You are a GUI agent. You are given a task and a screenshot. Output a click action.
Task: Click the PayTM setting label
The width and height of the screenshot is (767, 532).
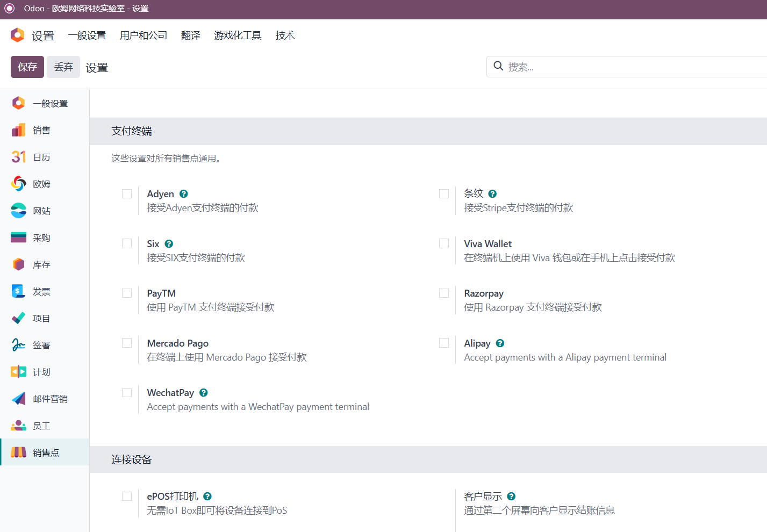[x=161, y=293]
